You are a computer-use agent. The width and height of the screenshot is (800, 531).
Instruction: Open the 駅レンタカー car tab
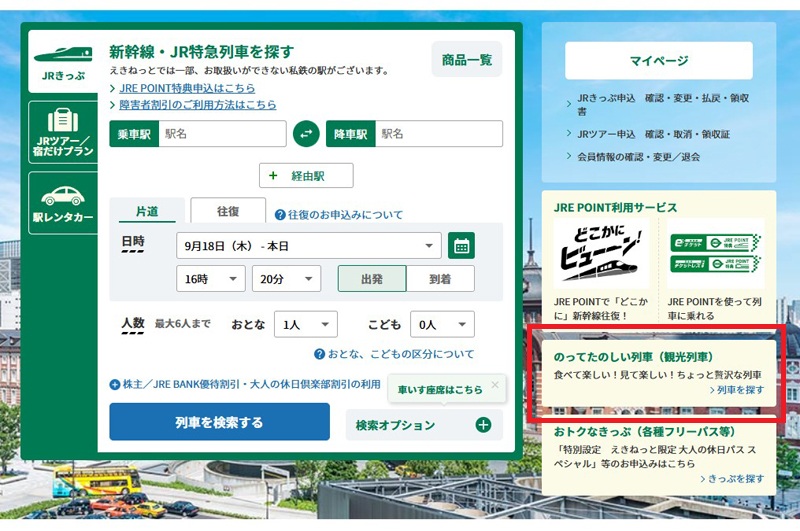[x=63, y=203]
